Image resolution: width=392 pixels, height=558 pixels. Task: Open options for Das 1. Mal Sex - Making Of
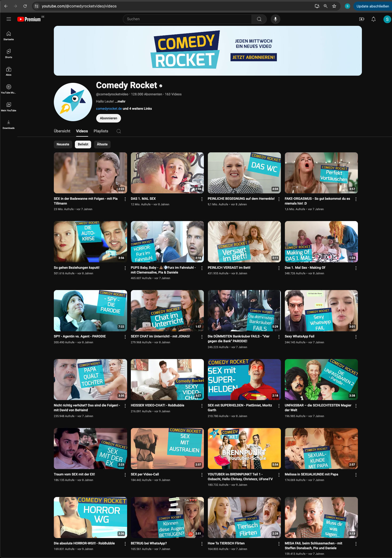pos(356,268)
